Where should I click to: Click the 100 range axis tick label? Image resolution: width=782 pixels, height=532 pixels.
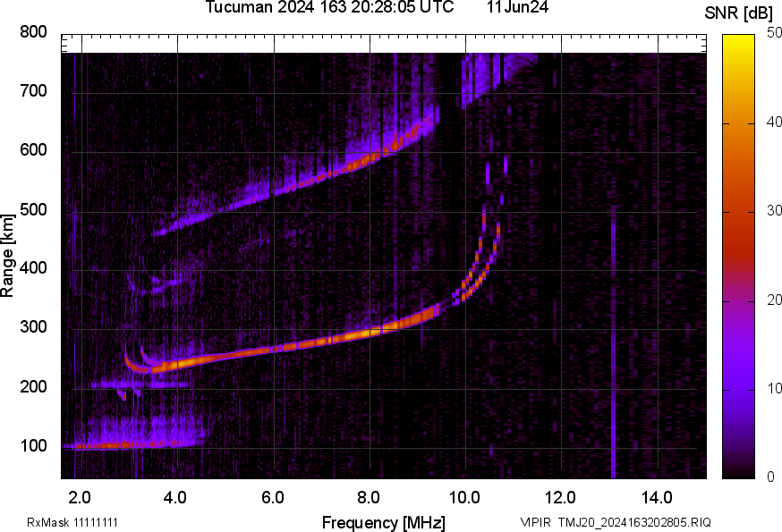(33, 445)
